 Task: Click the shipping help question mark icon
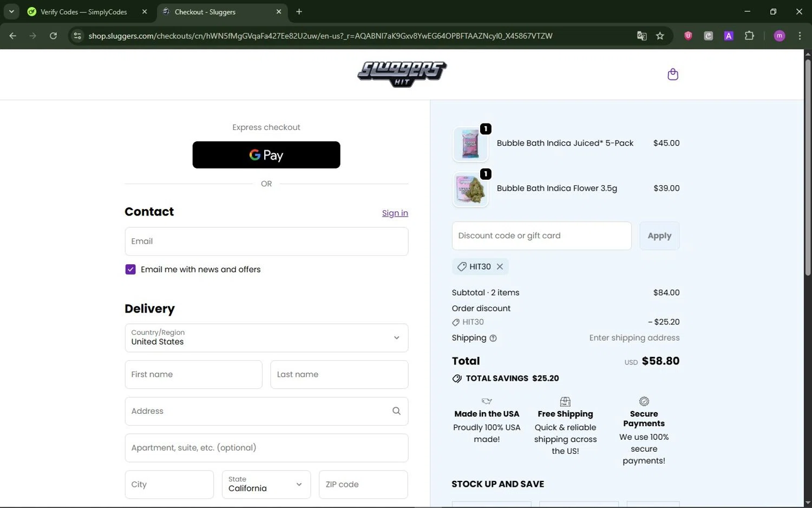point(493,338)
